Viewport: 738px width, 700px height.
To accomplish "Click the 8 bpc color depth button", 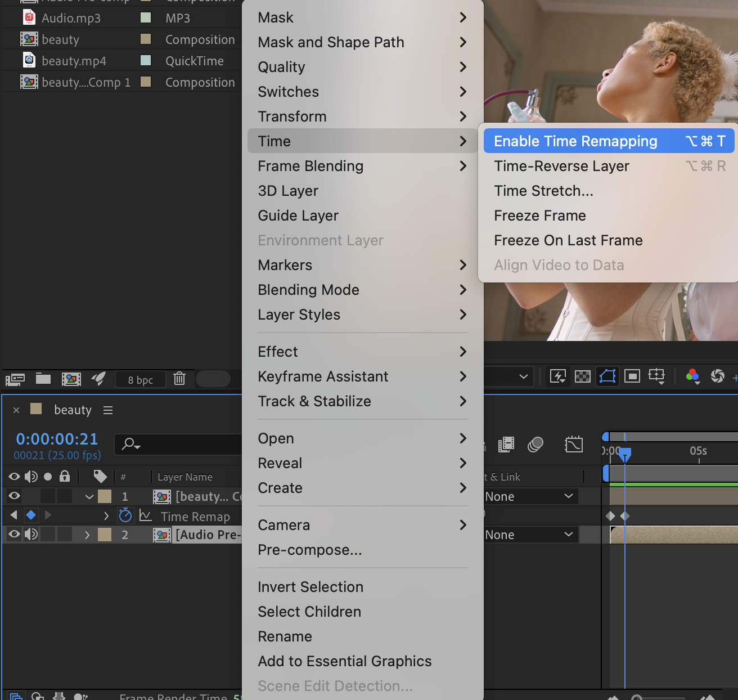I will click(x=141, y=380).
